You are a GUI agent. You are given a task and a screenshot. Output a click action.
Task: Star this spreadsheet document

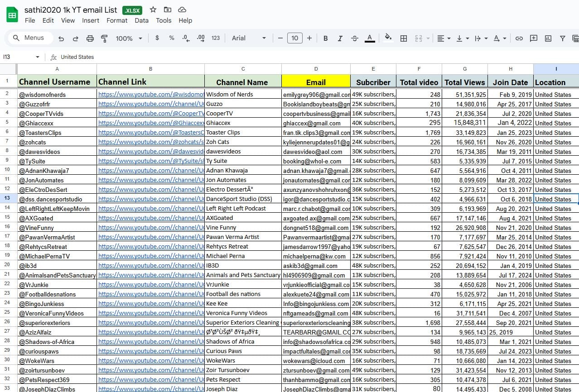[153, 10]
